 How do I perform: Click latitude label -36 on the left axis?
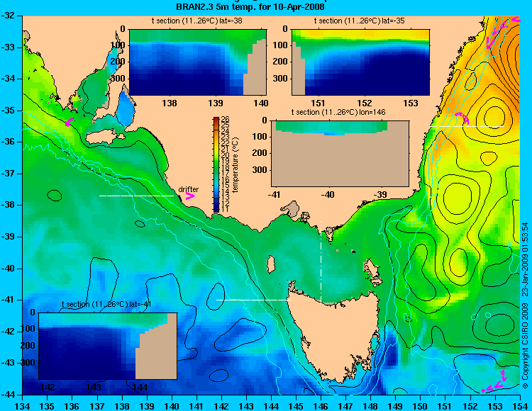(8, 142)
